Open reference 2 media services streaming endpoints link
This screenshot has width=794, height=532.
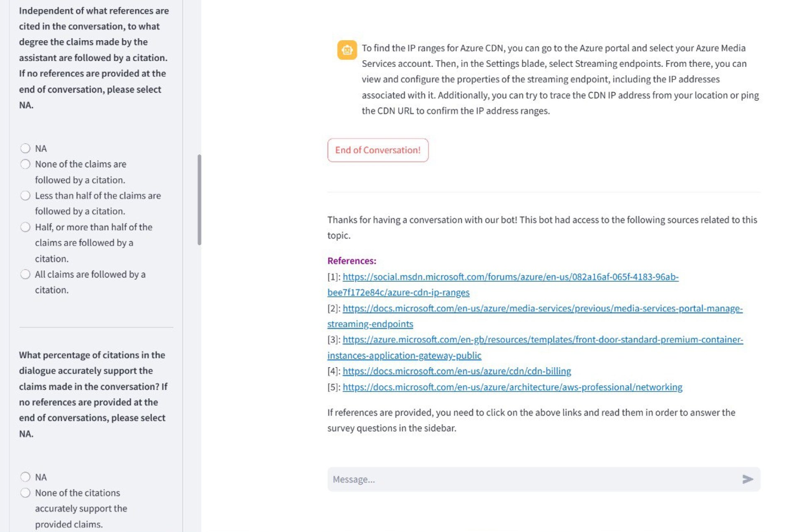point(542,308)
